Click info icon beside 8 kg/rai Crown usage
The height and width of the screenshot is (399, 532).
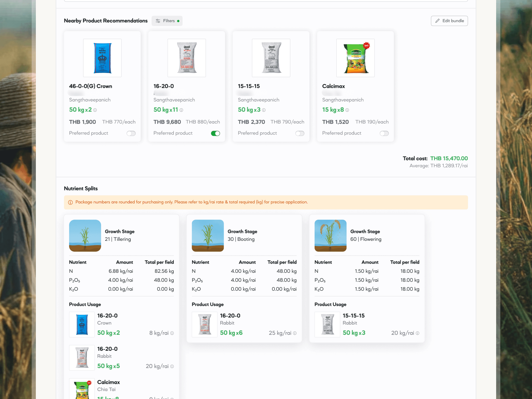[x=172, y=333]
